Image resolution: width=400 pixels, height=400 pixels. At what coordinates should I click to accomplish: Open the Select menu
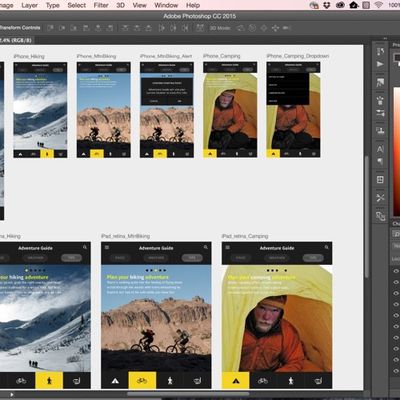click(x=77, y=5)
